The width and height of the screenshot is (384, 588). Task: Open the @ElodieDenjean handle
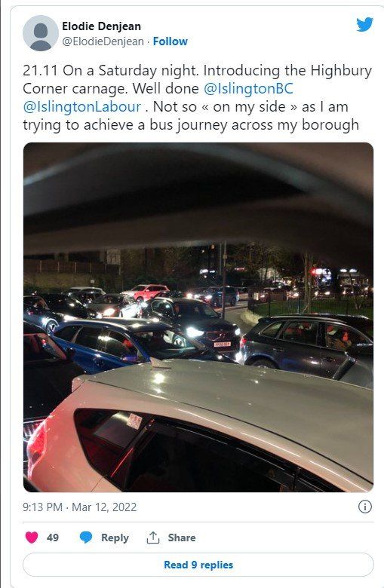point(103,41)
